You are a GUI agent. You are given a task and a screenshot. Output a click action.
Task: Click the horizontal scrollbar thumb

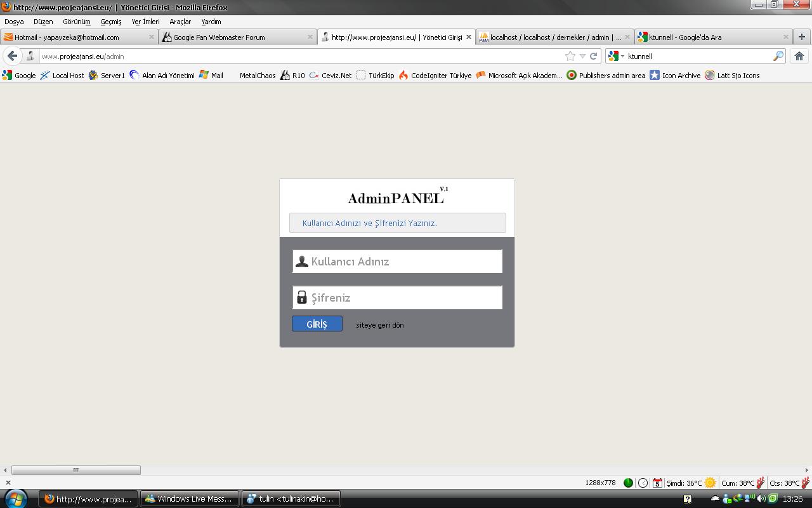pyautogui.click(x=75, y=470)
